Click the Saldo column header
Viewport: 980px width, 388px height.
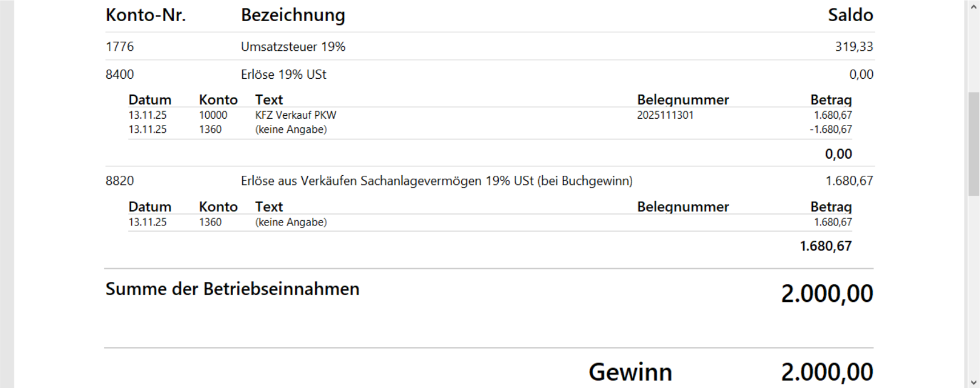coord(850,15)
